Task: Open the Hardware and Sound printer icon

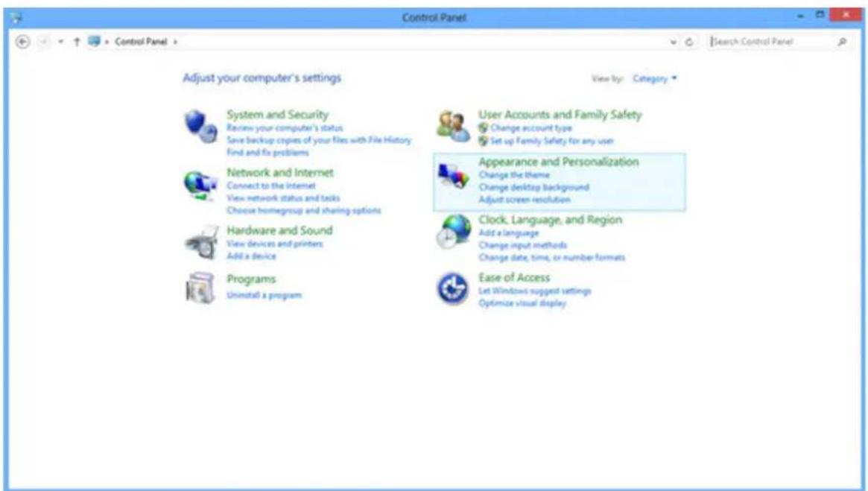Action: pos(201,242)
